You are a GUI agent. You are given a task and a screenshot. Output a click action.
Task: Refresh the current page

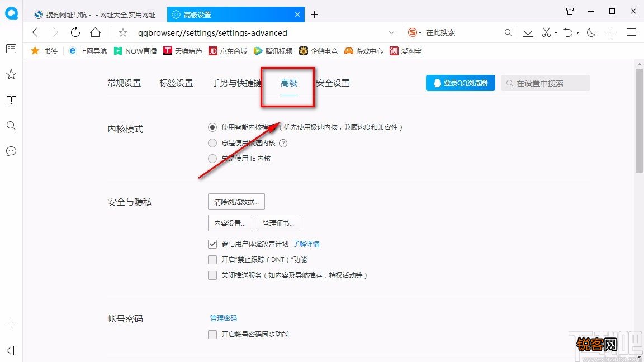pyautogui.click(x=75, y=32)
